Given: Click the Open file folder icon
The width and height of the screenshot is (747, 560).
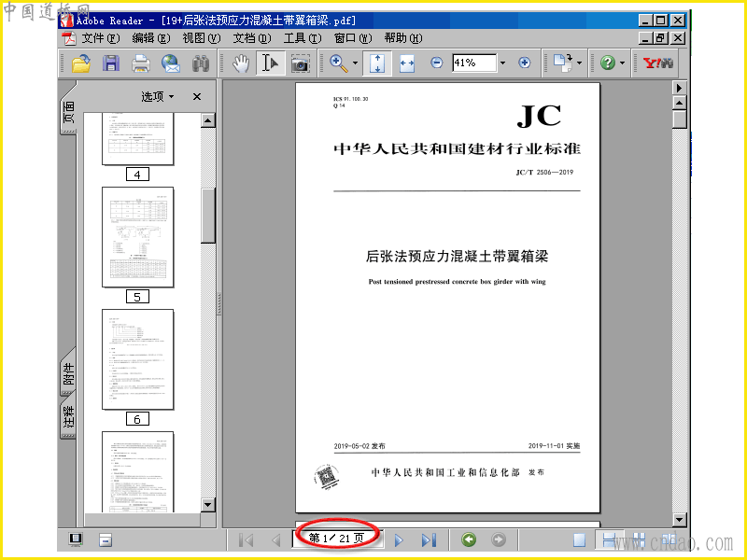Looking at the screenshot, I should 81,63.
